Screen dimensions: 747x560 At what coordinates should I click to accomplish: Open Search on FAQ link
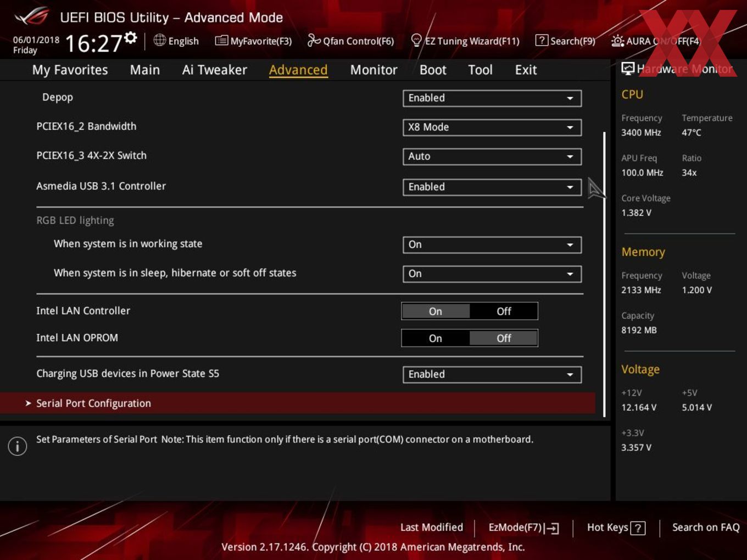coord(706,527)
